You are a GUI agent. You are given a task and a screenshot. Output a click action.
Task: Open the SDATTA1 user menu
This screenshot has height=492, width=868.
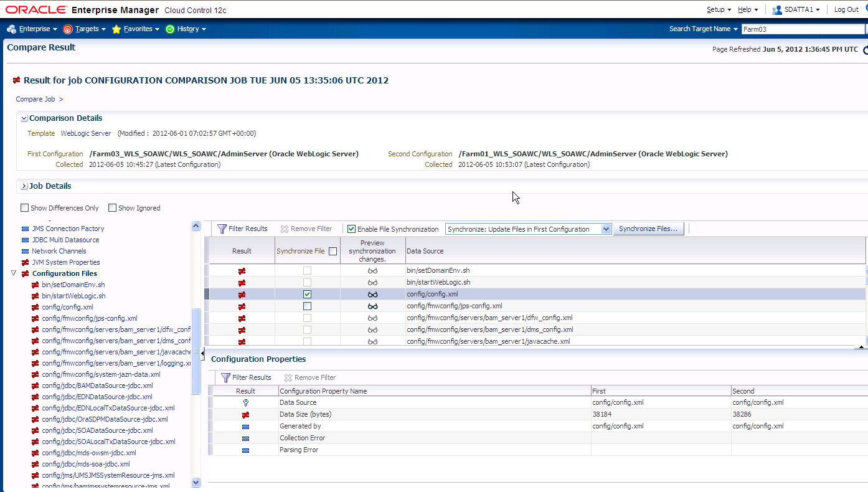pos(796,9)
